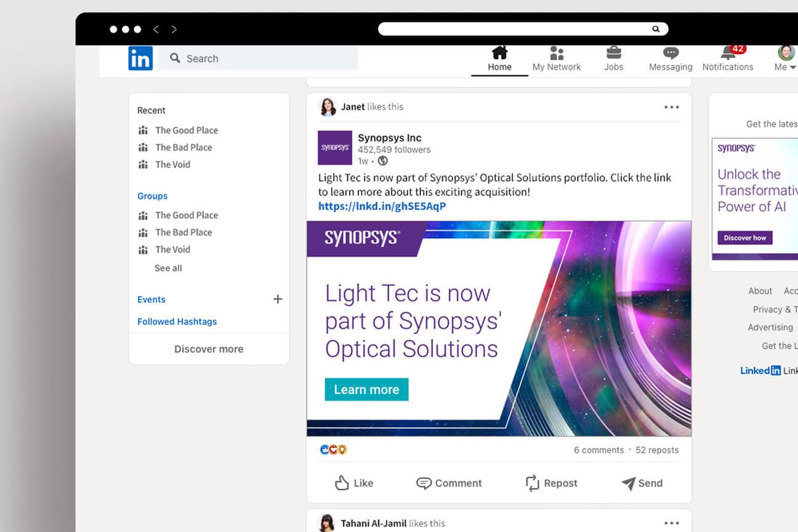View the 6 comments
The width and height of the screenshot is (798, 532).
598,450
